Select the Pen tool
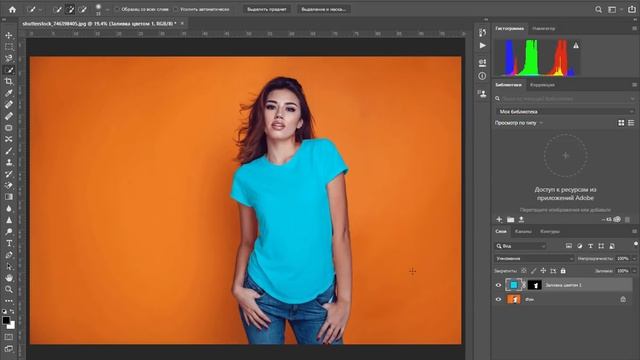 coord(9,255)
